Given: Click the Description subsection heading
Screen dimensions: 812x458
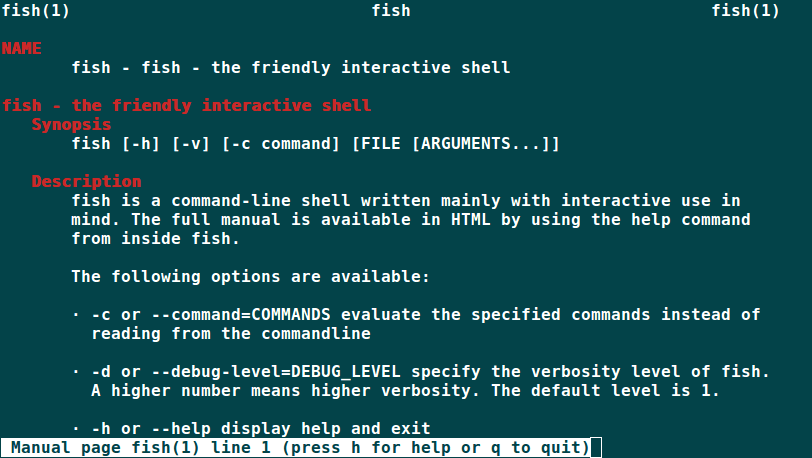Looking at the screenshot, I should 86,182.
